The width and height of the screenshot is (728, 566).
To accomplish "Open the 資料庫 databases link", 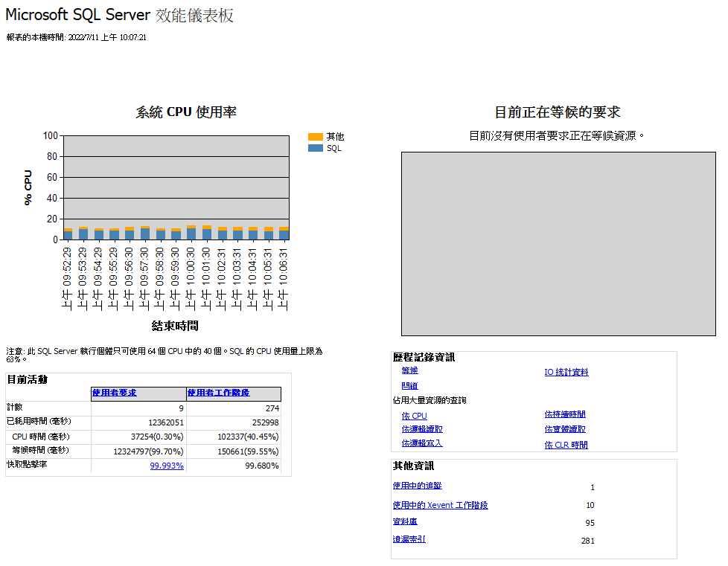I will point(406,521).
